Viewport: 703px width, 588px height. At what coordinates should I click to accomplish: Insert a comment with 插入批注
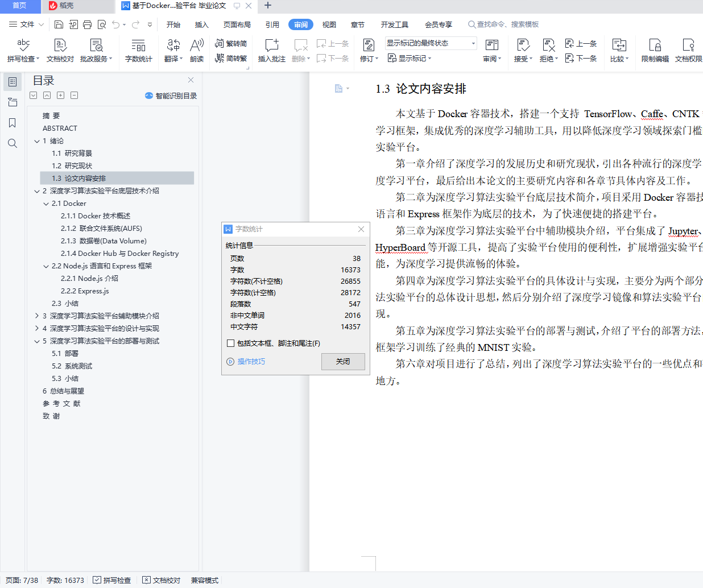272,50
